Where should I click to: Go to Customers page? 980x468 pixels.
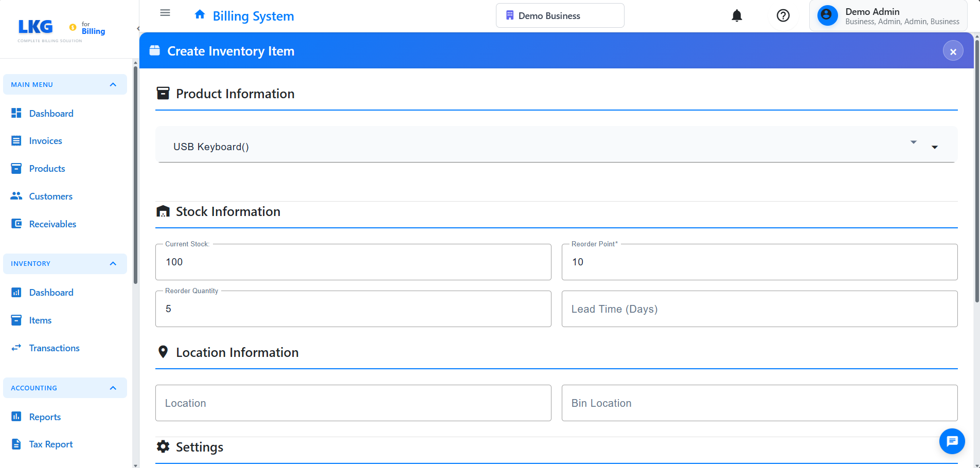pos(50,196)
